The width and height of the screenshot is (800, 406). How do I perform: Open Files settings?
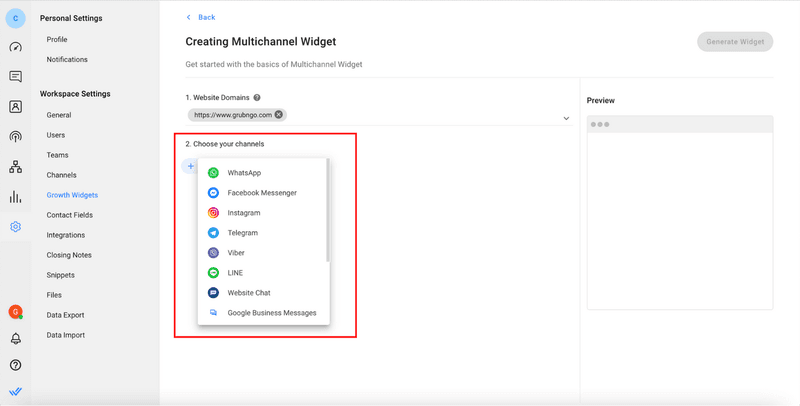click(x=54, y=295)
